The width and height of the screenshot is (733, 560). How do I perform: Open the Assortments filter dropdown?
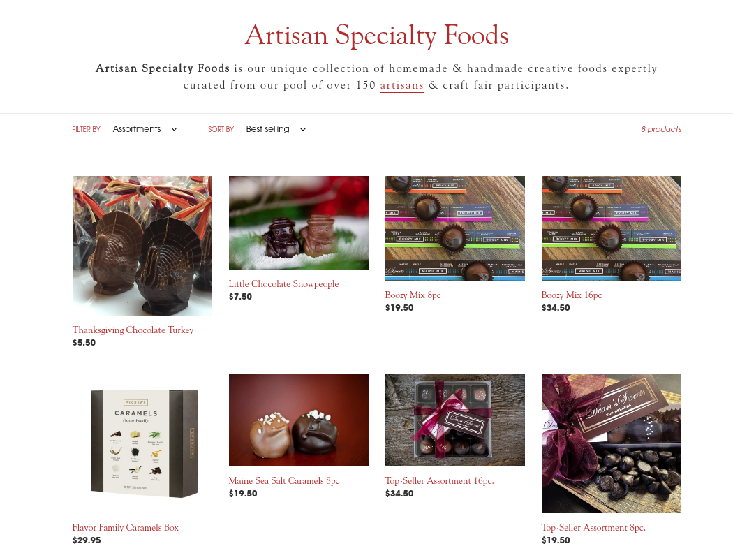tap(145, 129)
